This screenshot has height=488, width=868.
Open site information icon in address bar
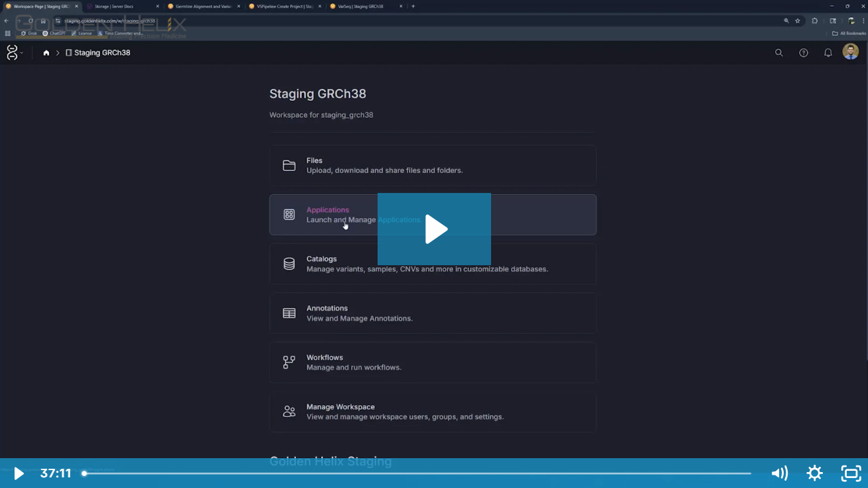[x=58, y=21]
